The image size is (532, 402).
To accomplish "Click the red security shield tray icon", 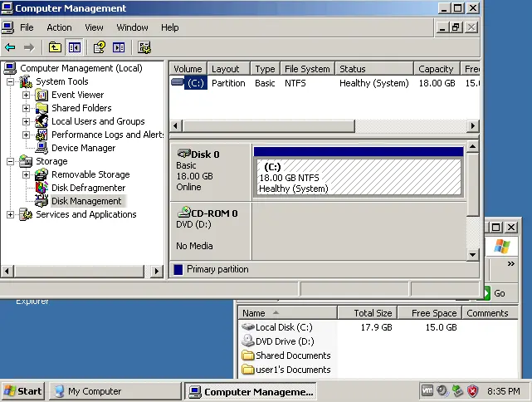I will click(472, 391).
